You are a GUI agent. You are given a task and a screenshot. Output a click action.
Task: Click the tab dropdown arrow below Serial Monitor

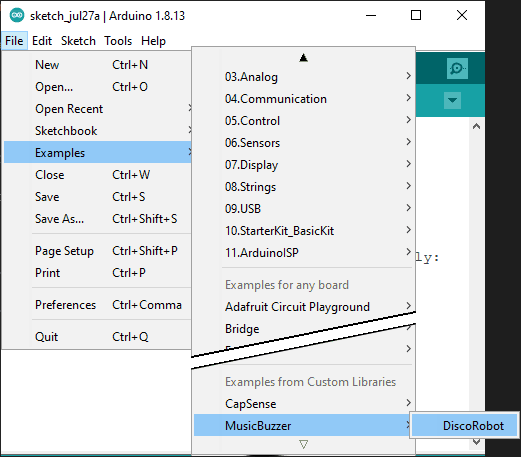point(452,100)
